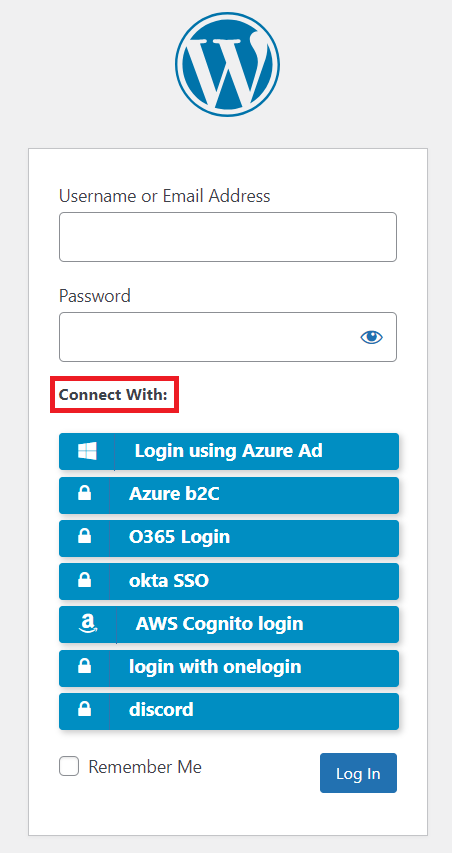452x853 pixels.
Task: Click the Username or Email Address label
Action: pyautogui.click(x=164, y=196)
